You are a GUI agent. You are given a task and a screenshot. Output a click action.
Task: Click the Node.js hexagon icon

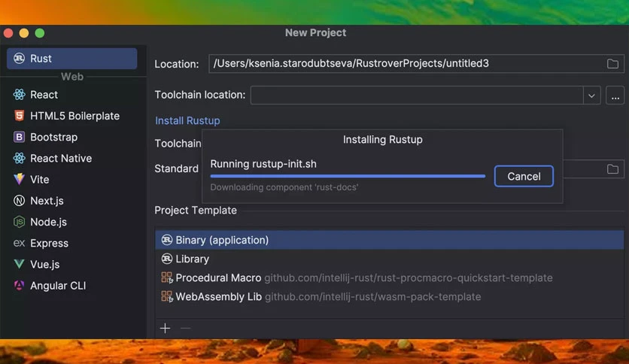click(x=19, y=222)
